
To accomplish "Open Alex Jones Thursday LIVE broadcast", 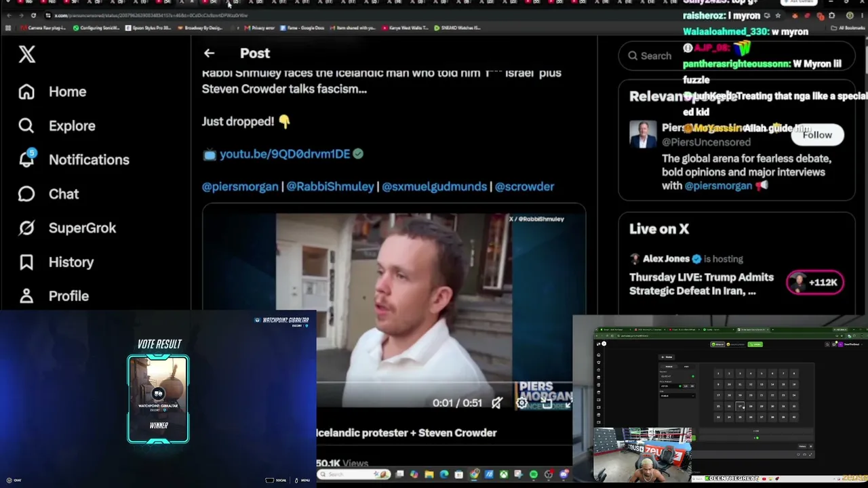I will [701, 284].
